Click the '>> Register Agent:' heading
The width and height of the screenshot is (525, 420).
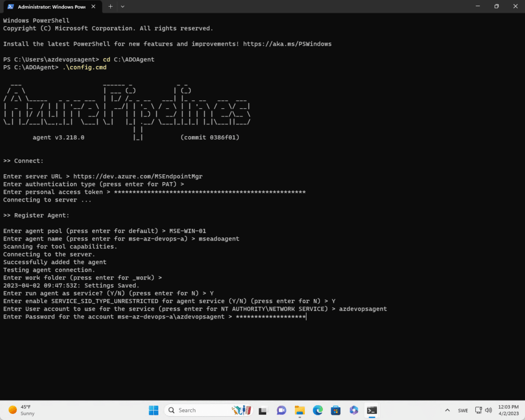(36, 215)
